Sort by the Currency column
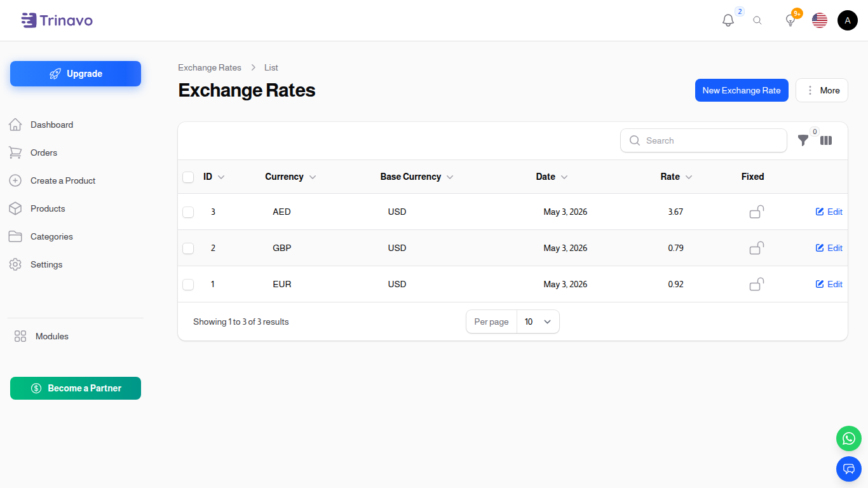 pyautogui.click(x=290, y=177)
